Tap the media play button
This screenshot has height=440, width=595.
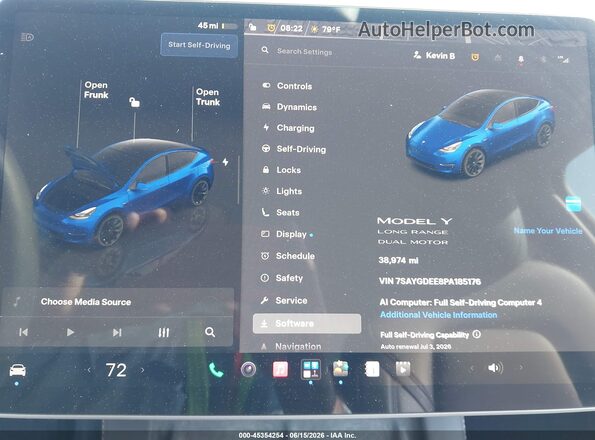[70, 332]
